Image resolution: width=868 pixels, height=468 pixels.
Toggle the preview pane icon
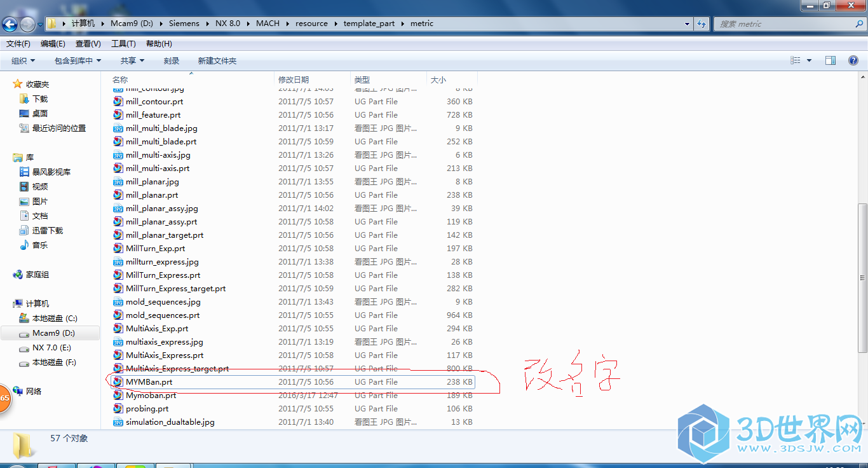tap(831, 60)
